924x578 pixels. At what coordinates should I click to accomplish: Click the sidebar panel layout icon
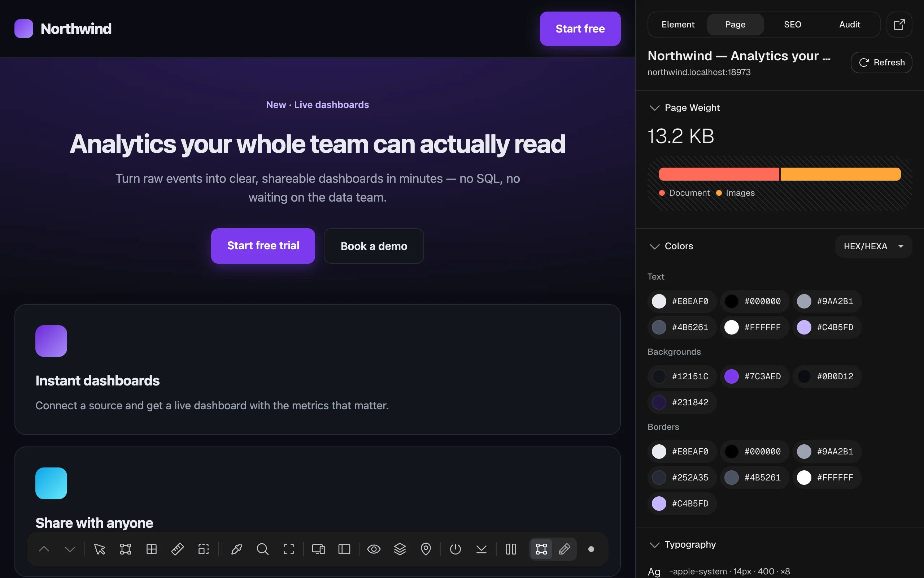pos(344,549)
